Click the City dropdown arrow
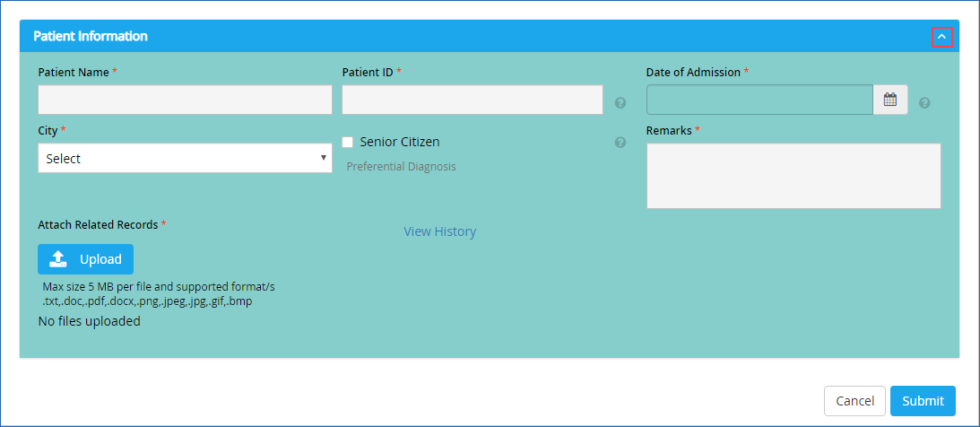The width and height of the screenshot is (980, 427). pyautogui.click(x=323, y=158)
